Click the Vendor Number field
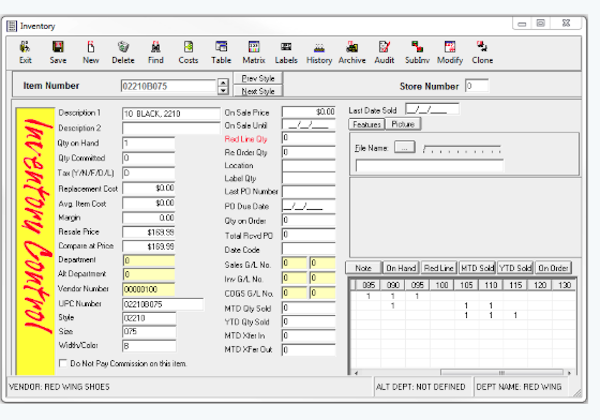600x420 pixels. [x=149, y=289]
